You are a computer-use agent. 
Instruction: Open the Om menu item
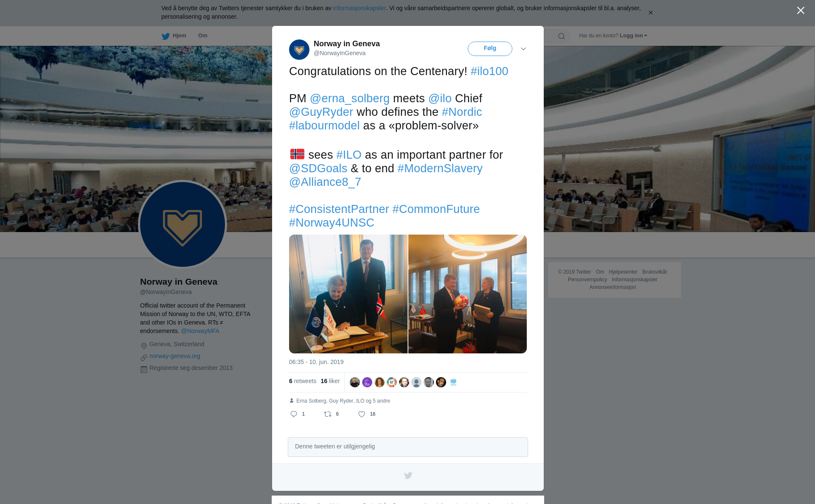coord(202,36)
